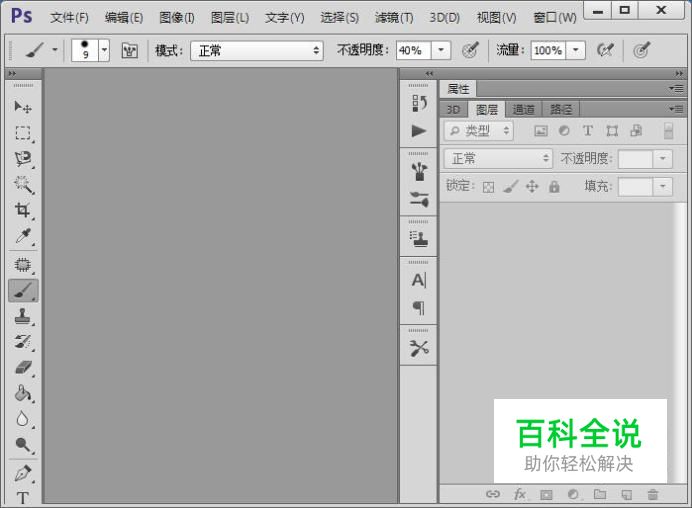Open the 图像(I) menu
This screenshot has width=692, height=508.
point(177,18)
